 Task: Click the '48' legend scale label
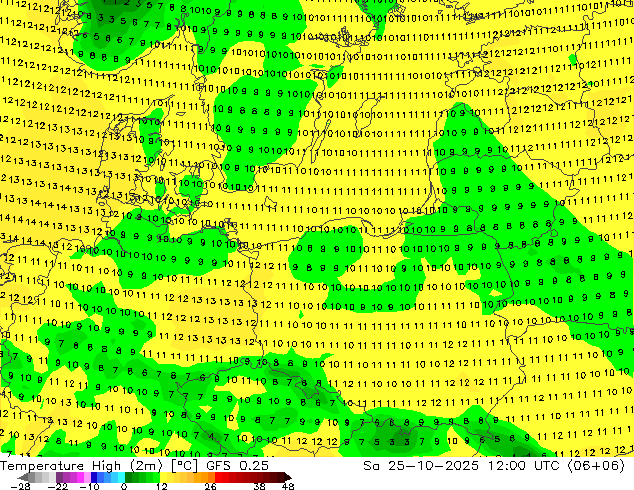click(288, 486)
